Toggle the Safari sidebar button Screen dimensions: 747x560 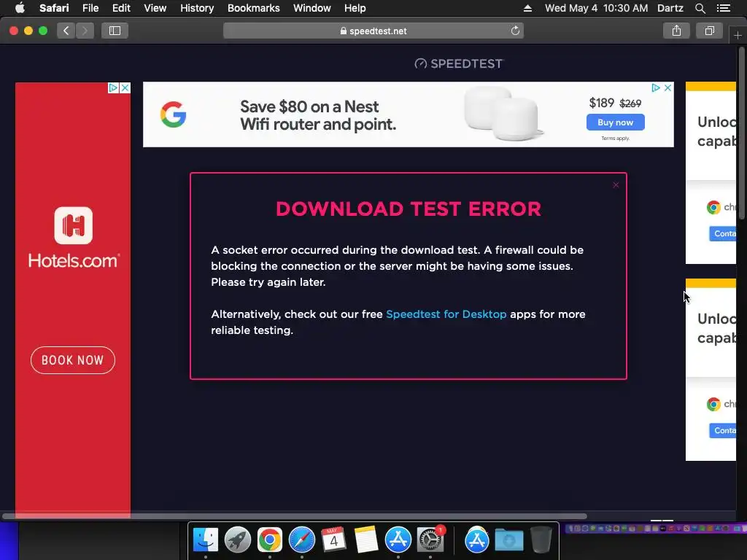pyautogui.click(x=115, y=31)
